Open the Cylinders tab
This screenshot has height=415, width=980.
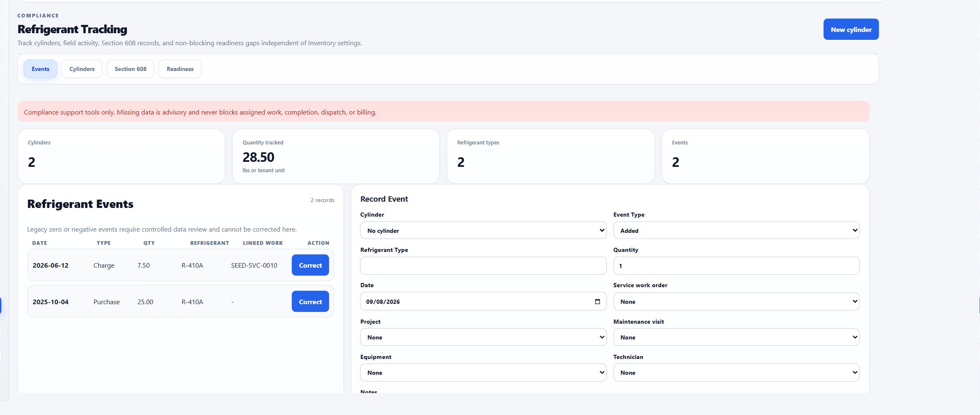click(x=82, y=69)
